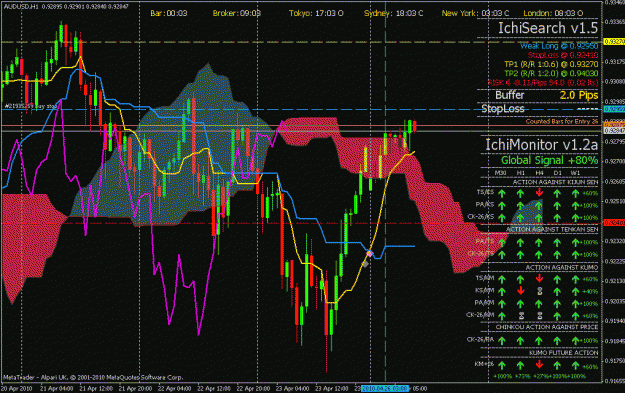Image resolution: width=625 pixels, height=393 pixels.
Task: Click the green up arrow for TS/KM on D1
Action: [557, 279]
